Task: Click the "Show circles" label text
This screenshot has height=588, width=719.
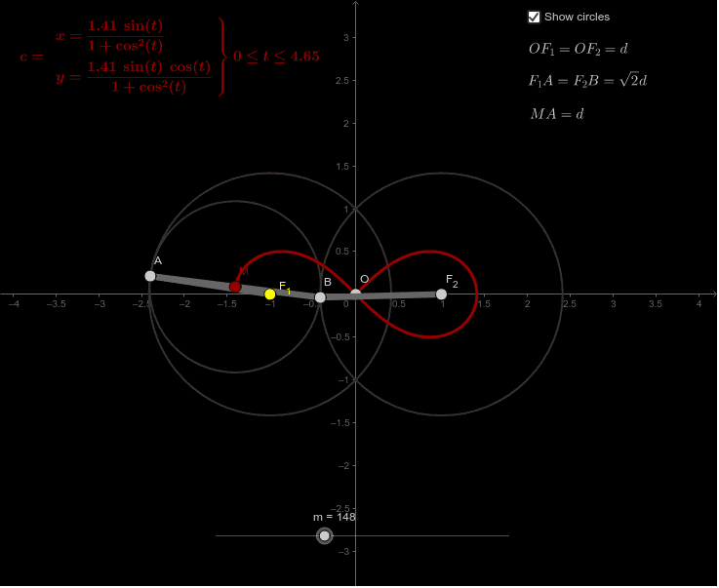Action: tap(578, 17)
